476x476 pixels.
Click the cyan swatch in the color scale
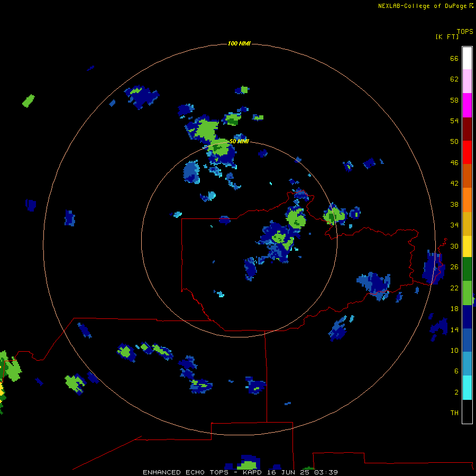click(x=467, y=388)
